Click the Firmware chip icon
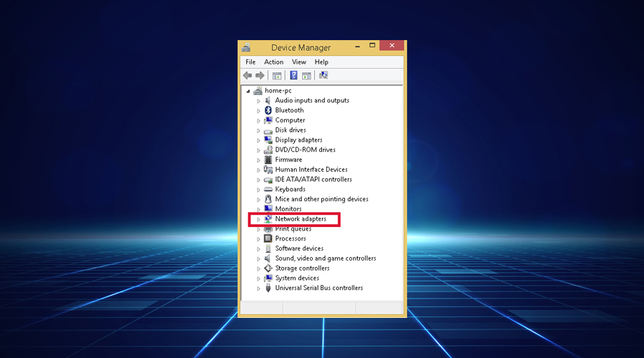Viewport: 644px width, 358px height. 268,160
